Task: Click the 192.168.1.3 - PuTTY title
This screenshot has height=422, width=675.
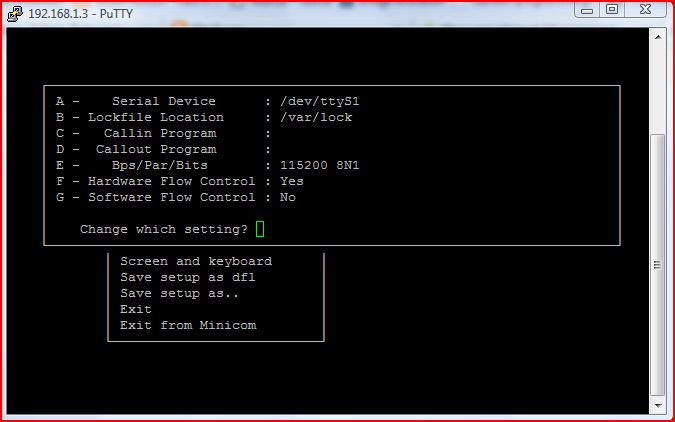Action: (81, 14)
